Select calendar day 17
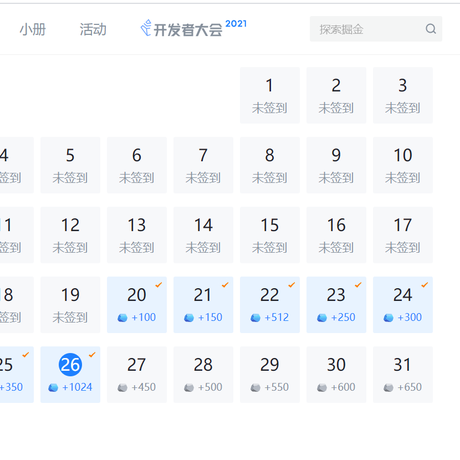The height and width of the screenshot is (460, 460). 403,235
